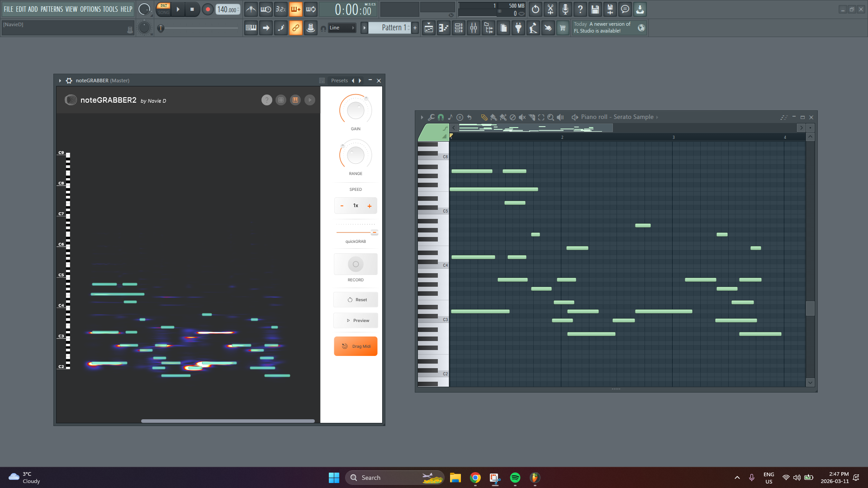Viewport: 868px width, 488px height.
Task: Select the Slice tool in Piano roll
Action: click(531, 117)
